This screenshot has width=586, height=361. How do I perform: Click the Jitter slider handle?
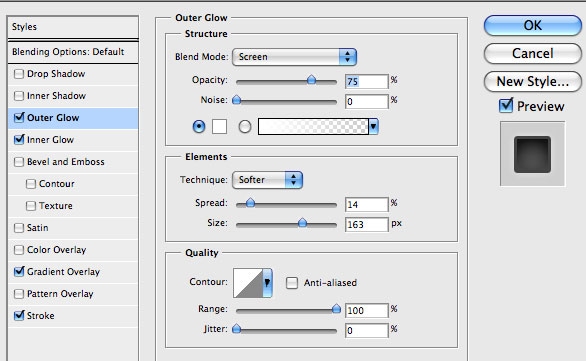(x=237, y=329)
